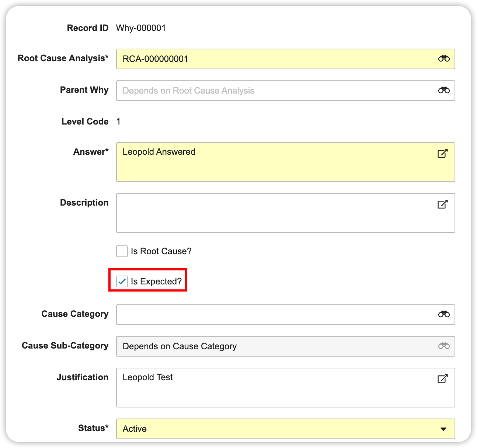Image resolution: width=477 pixels, height=448 pixels.
Task: Uncheck the Is Expected? checkbox
Action: click(122, 281)
